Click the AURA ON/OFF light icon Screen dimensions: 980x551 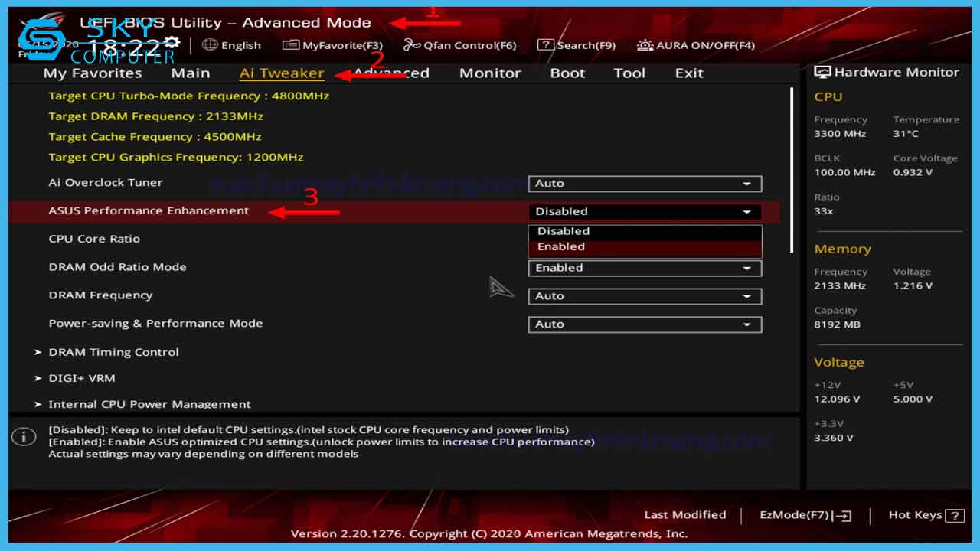coord(645,45)
